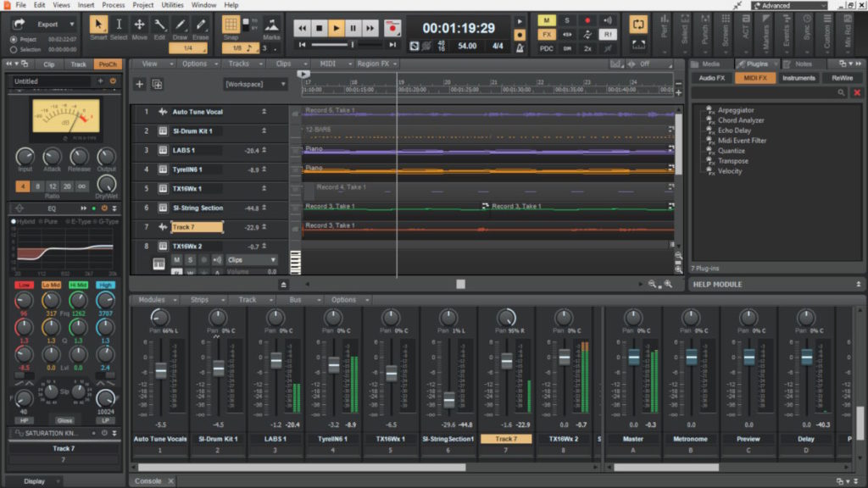The width and height of the screenshot is (868, 488).
Task: Add a new track with plus button
Action: (x=140, y=84)
